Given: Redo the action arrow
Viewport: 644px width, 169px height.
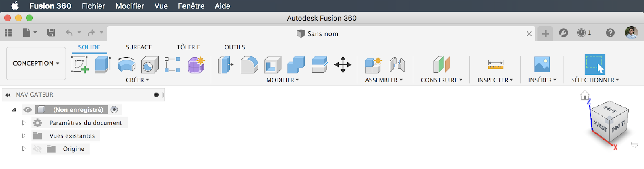Looking at the screenshot, I should coord(91,33).
